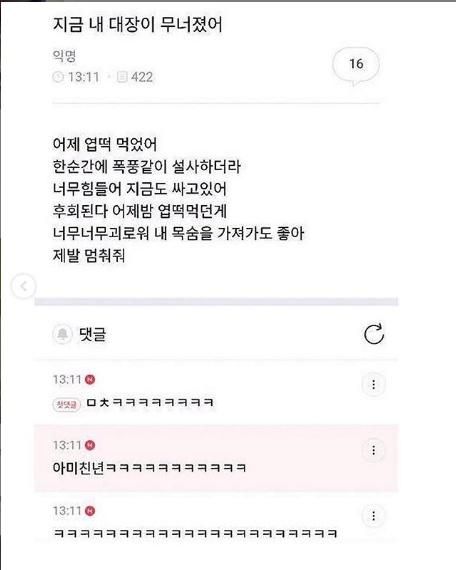This screenshot has height=570, width=456.
Task: Select the post title 지금 내 대장이 무너졌어
Action: tap(137, 25)
